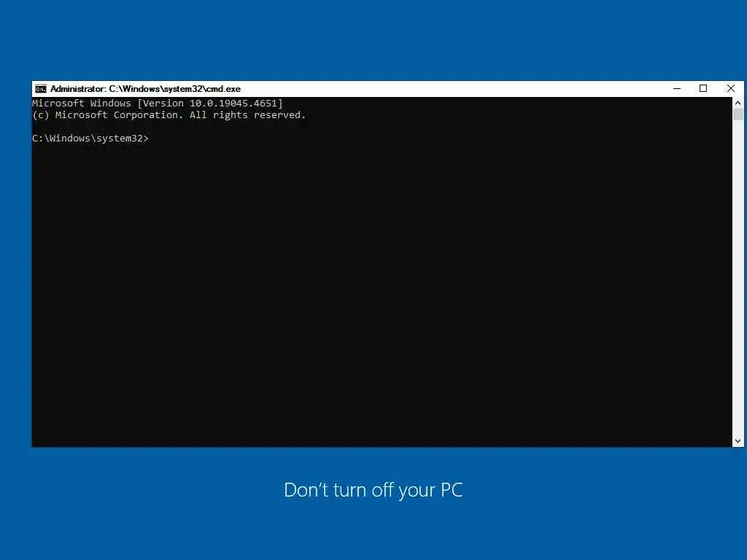The image size is (747, 560).
Task: Click the console scrollbar thumb
Action: pyautogui.click(x=738, y=114)
